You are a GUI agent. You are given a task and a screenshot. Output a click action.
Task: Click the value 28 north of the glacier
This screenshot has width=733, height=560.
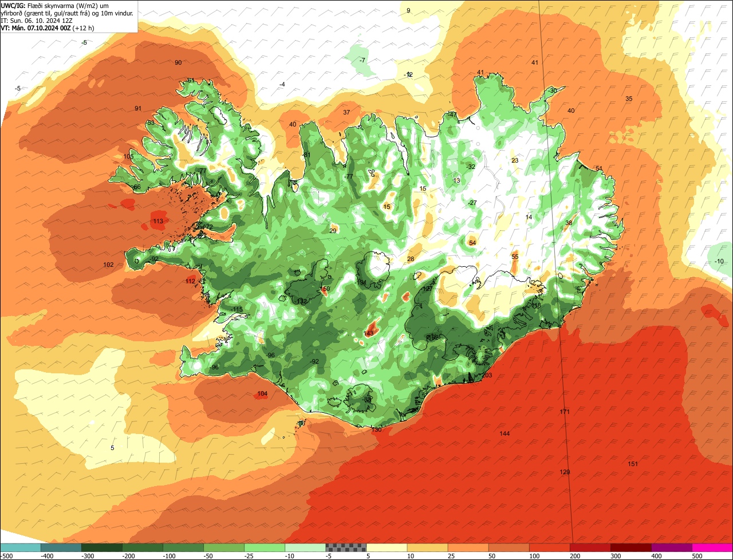(411, 259)
